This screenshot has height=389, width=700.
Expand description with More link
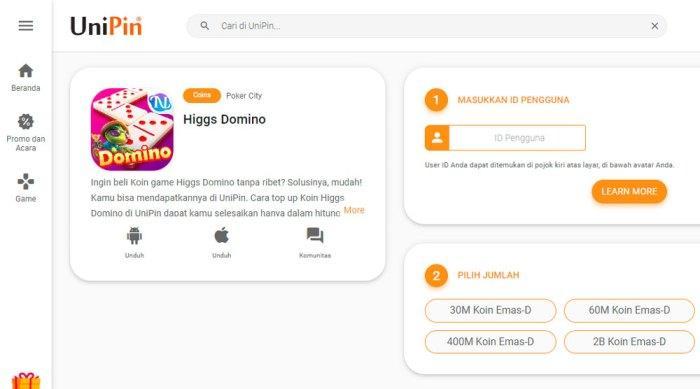coord(354,210)
